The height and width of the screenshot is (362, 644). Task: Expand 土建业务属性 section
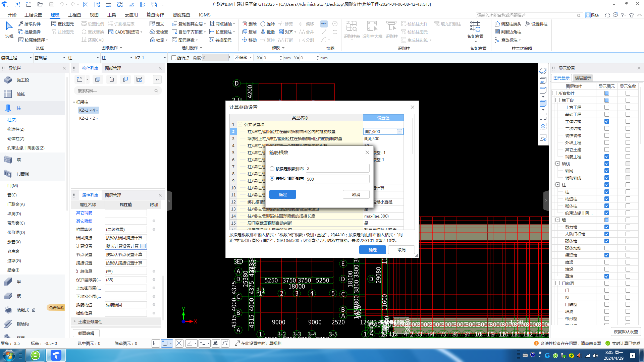[74, 321]
